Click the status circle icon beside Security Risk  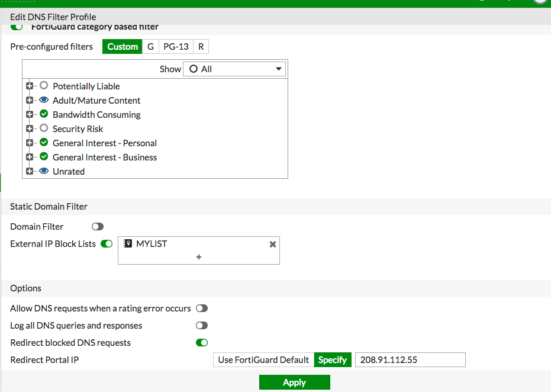[43, 128]
